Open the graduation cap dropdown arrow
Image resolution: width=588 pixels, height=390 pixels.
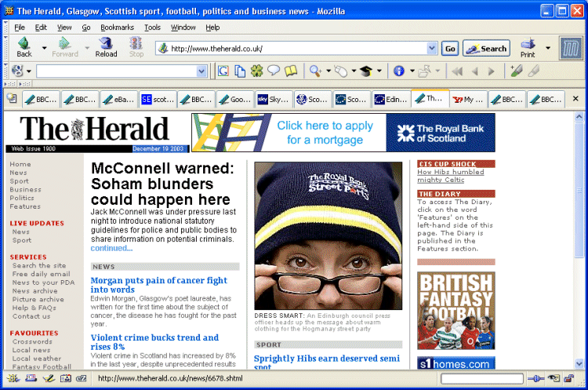379,71
